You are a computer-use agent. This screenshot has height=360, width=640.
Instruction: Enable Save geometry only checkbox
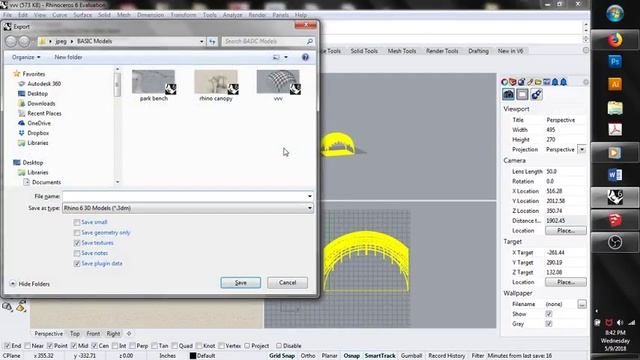tap(77, 233)
